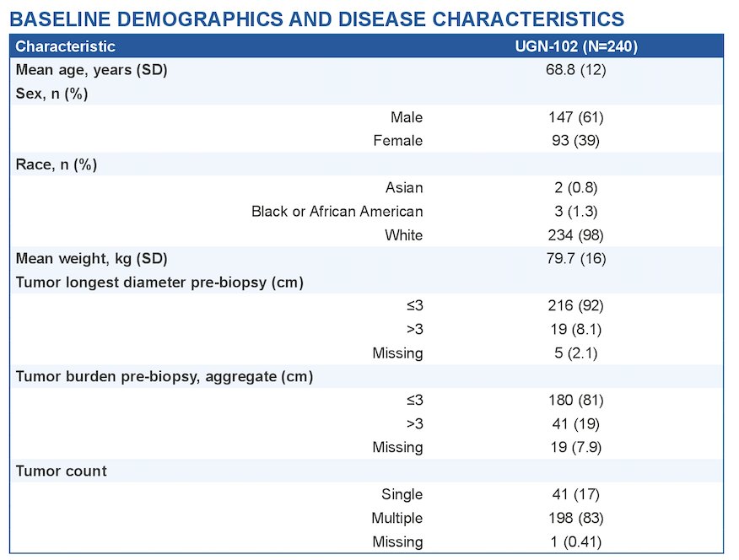Select the 68.8 (12) mean age value
The height and width of the screenshot is (560, 739).
pos(576,70)
